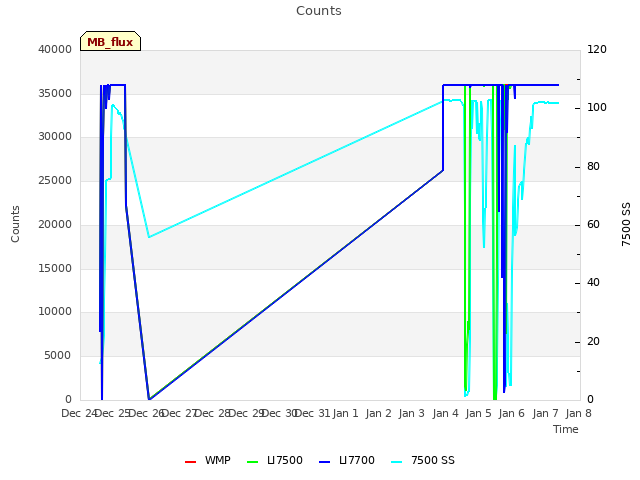Screen dimensions: 640x480
Task: Click the Jan 6 date tick label
Action: (x=512, y=413)
